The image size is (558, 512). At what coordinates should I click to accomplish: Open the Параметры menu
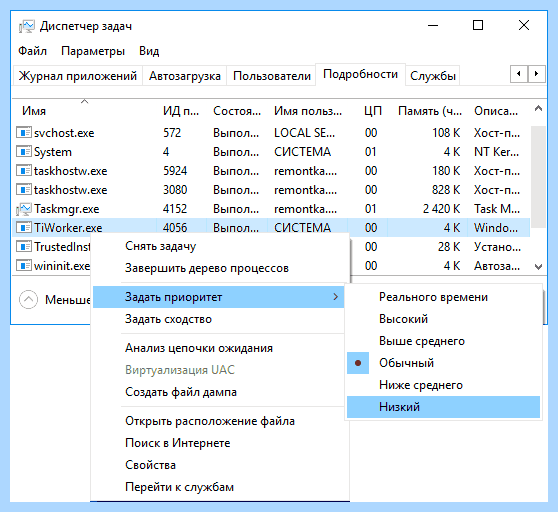93,51
